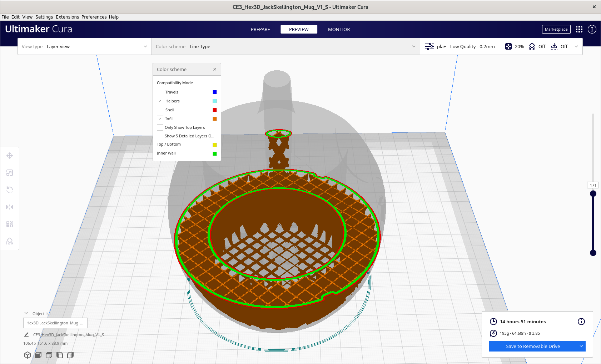Enable the Travels checkbox
601x364 pixels.
point(160,92)
